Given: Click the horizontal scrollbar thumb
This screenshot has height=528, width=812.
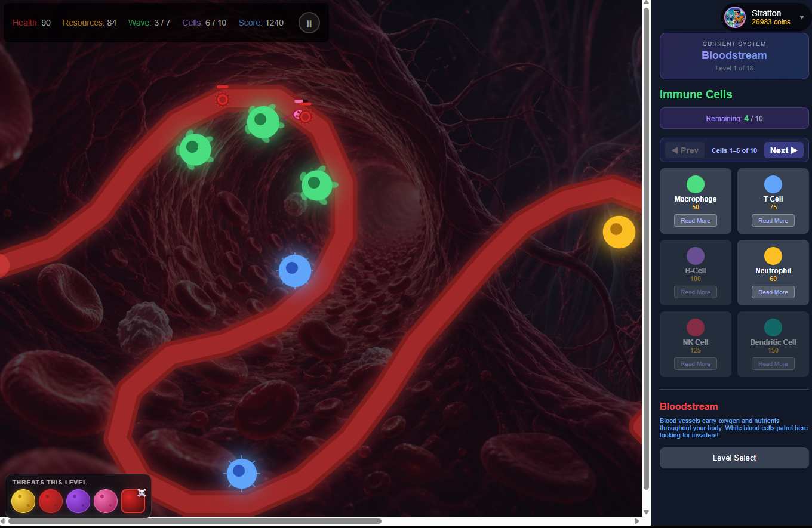Looking at the screenshot, I should point(195,521).
